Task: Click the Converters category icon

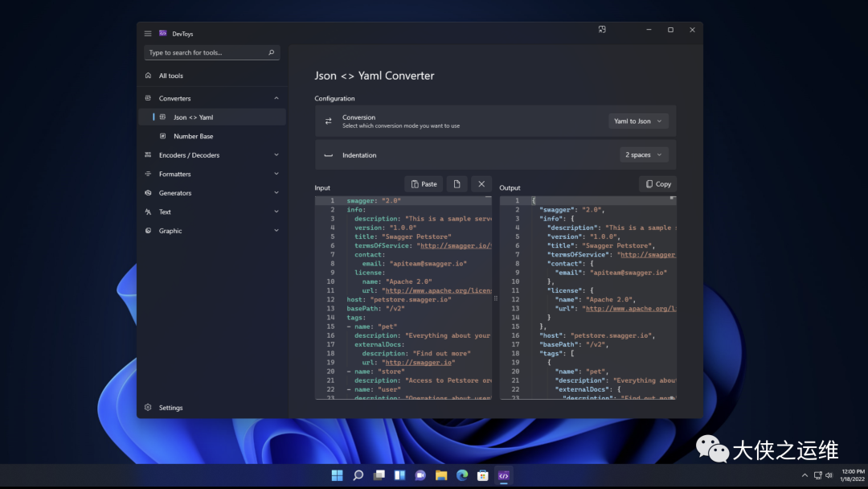Action: [148, 98]
